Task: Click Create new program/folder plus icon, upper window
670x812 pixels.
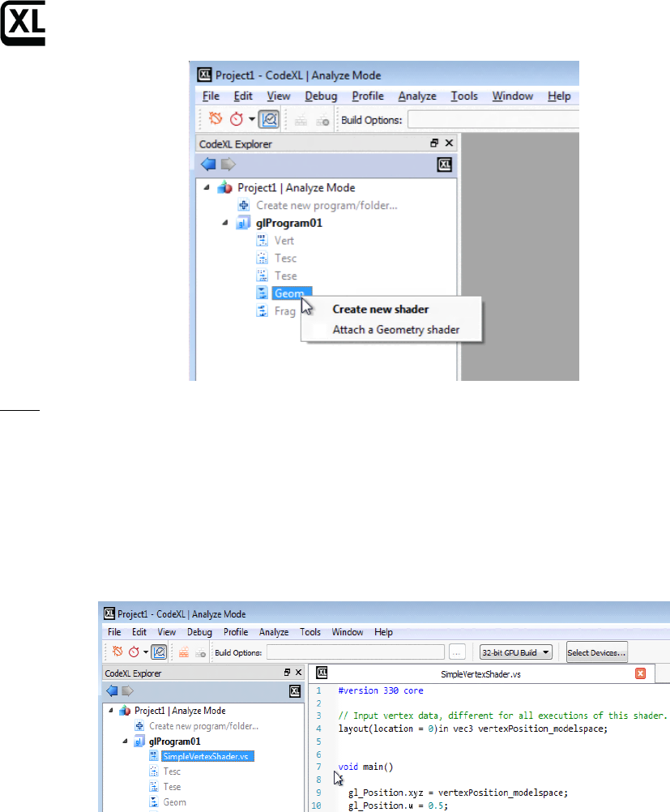Action: click(x=244, y=205)
